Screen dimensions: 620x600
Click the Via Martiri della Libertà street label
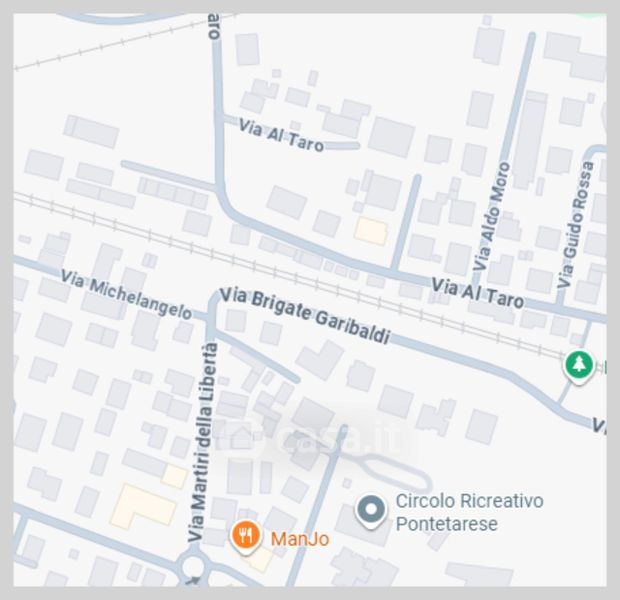[x=202, y=442]
